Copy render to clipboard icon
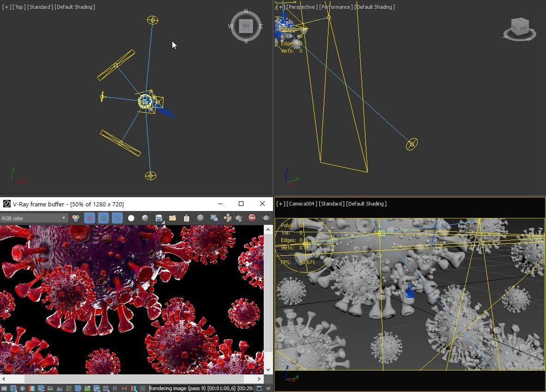 pyautogui.click(x=187, y=218)
